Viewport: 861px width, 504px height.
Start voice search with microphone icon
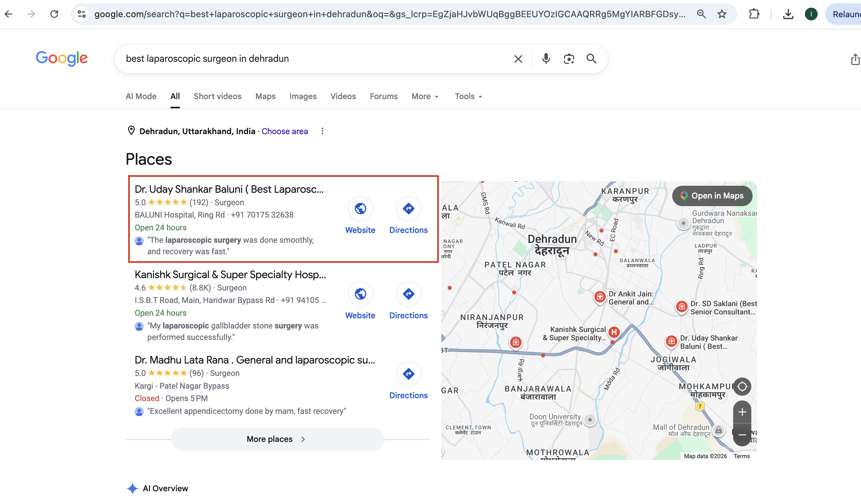coord(546,59)
